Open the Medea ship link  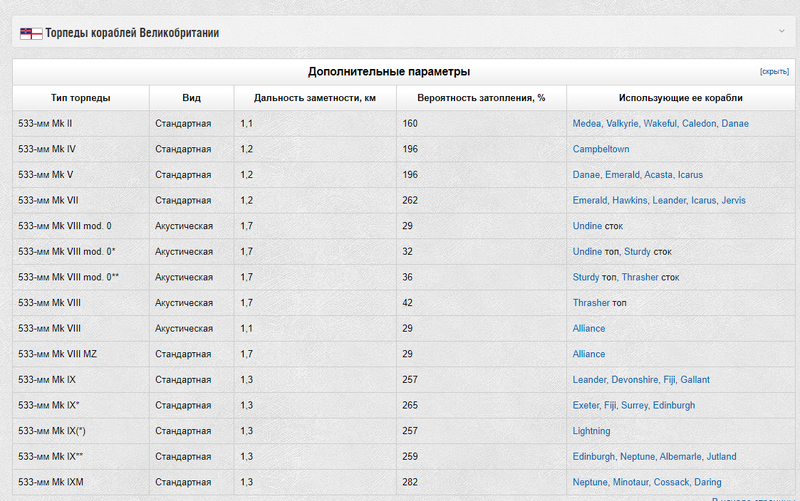587,124
